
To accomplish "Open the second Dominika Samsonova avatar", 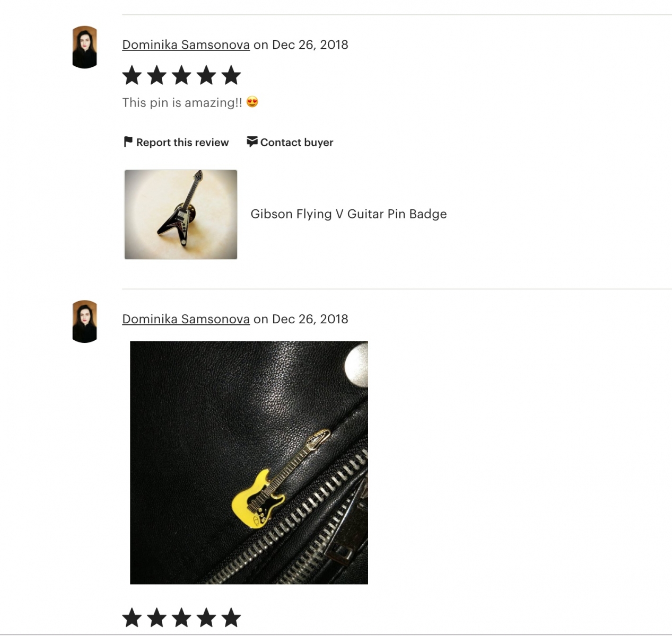I will 84,322.
